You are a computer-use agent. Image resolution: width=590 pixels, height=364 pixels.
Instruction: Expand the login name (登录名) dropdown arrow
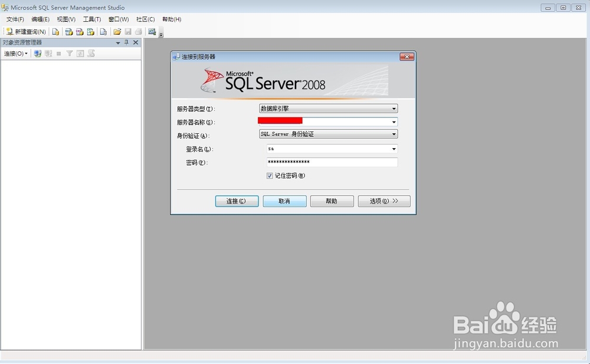point(394,149)
